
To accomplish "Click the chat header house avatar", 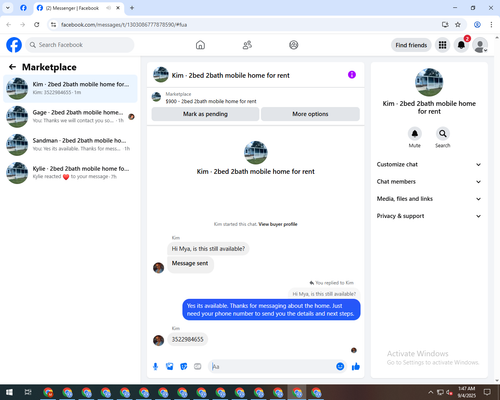I will [161, 75].
